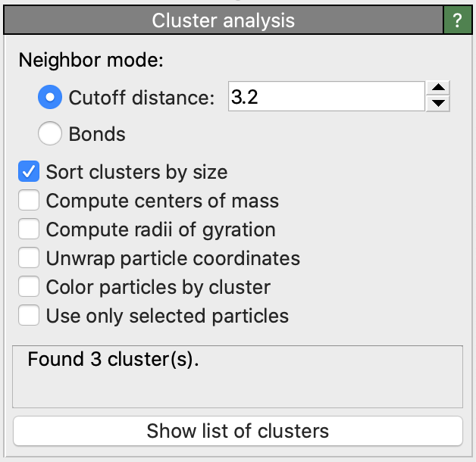The image size is (476, 462).
Task: Tick Use only selected particles
Action: pyautogui.click(x=29, y=316)
